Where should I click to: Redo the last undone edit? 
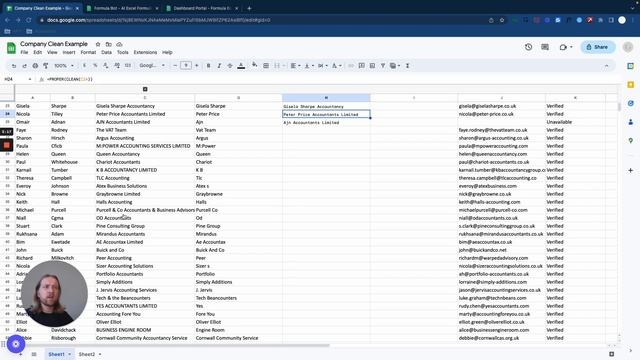tap(24, 66)
